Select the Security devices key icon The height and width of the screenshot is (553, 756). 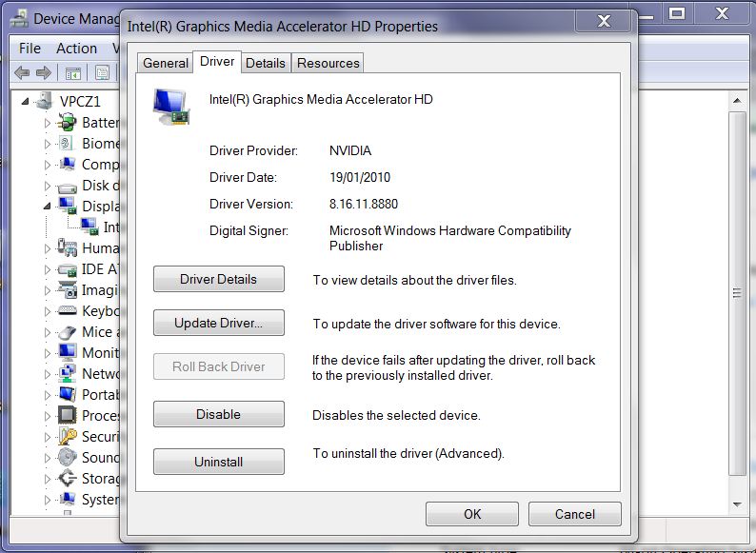pos(67,436)
